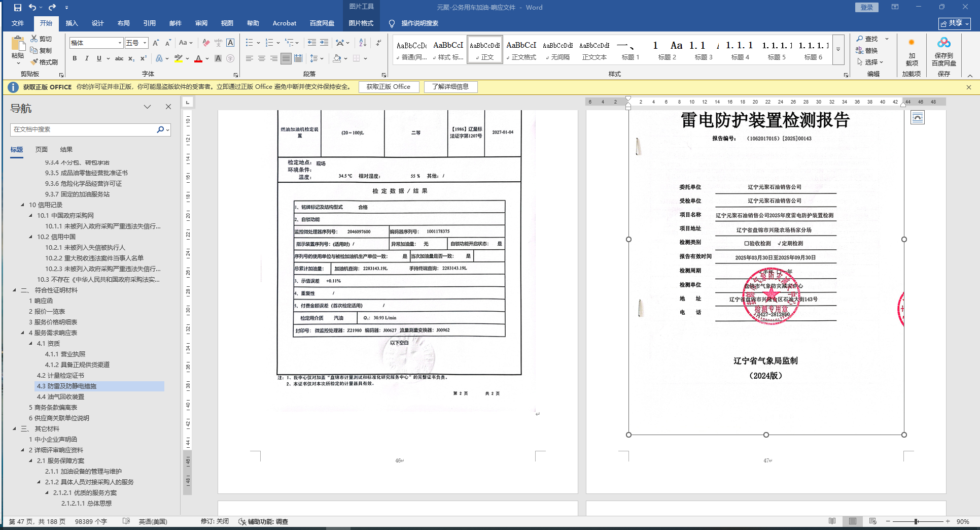Apply character border with boxed A icon
Screen dimensions: 980x530
point(230,43)
